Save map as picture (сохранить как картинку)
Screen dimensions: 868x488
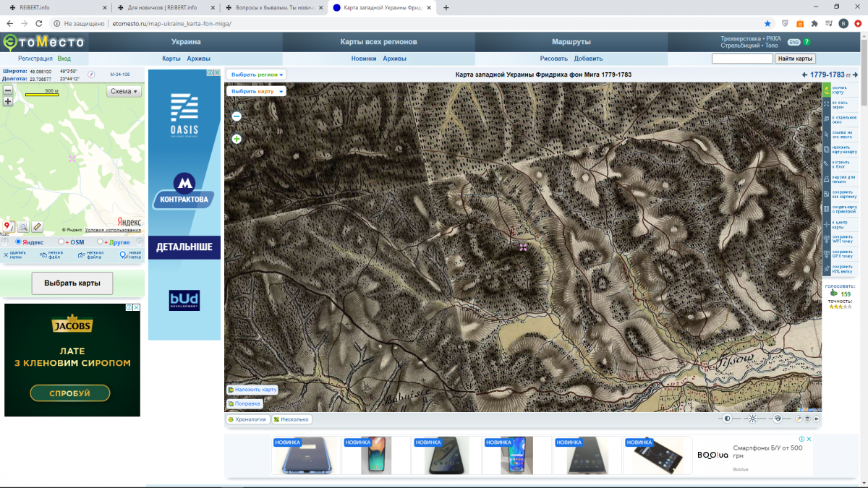coord(827,194)
